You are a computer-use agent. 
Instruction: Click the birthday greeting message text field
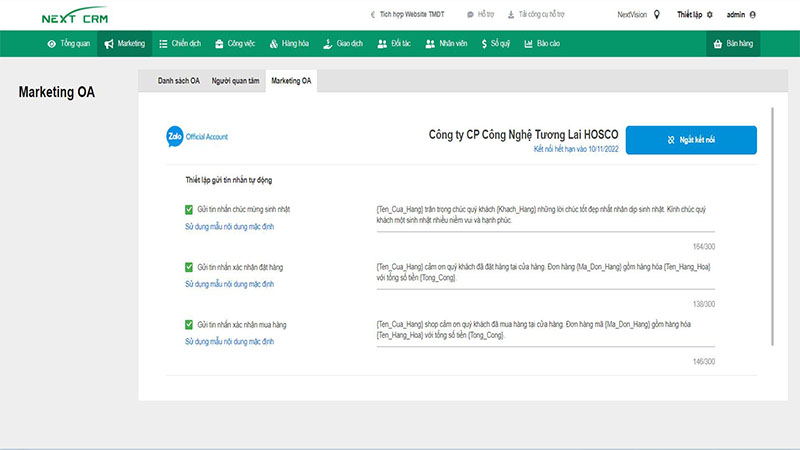(545, 214)
